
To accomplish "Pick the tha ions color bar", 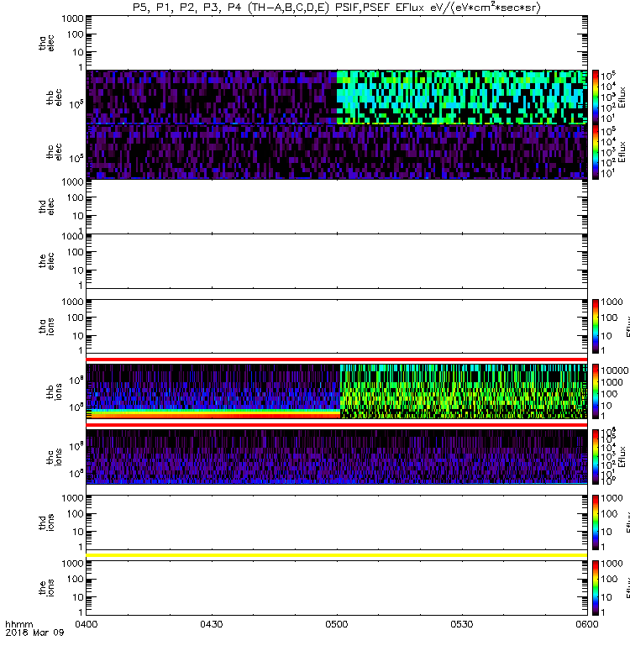I will (x=596, y=327).
